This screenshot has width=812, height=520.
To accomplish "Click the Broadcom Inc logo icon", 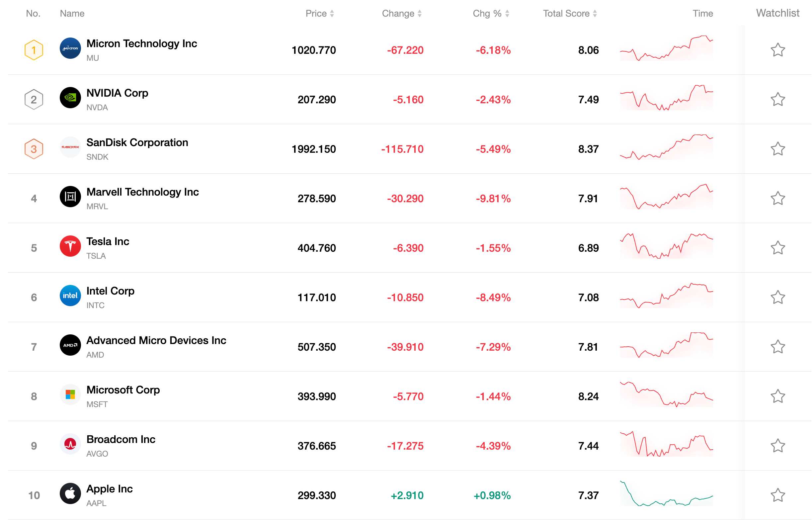I will (x=70, y=444).
